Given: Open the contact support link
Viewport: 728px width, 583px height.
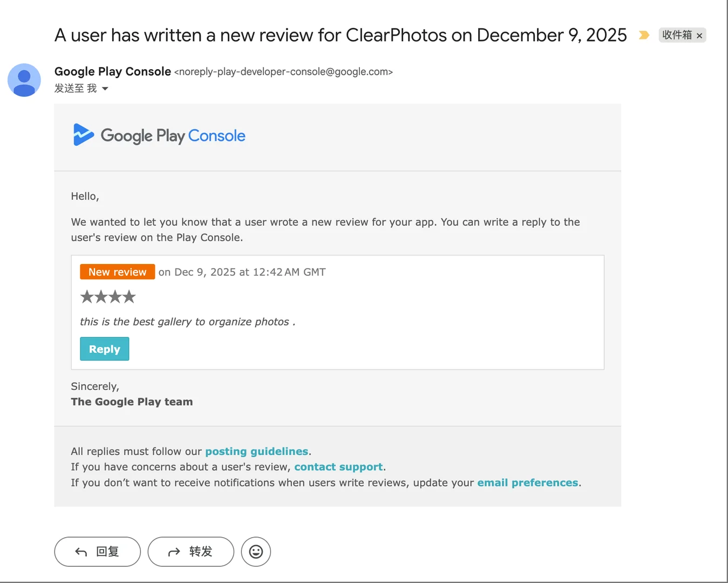Looking at the screenshot, I should [338, 467].
